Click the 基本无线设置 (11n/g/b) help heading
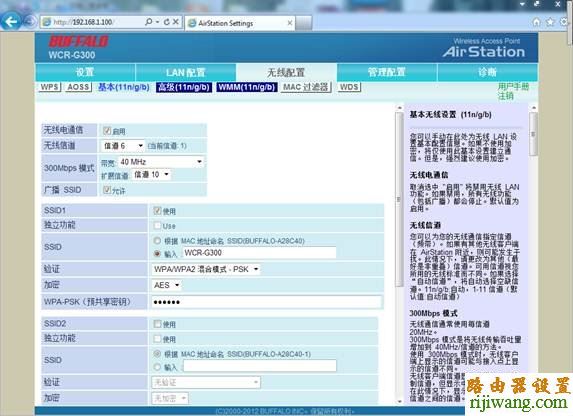The width and height of the screenshot is (573, 416). (450, 115)
